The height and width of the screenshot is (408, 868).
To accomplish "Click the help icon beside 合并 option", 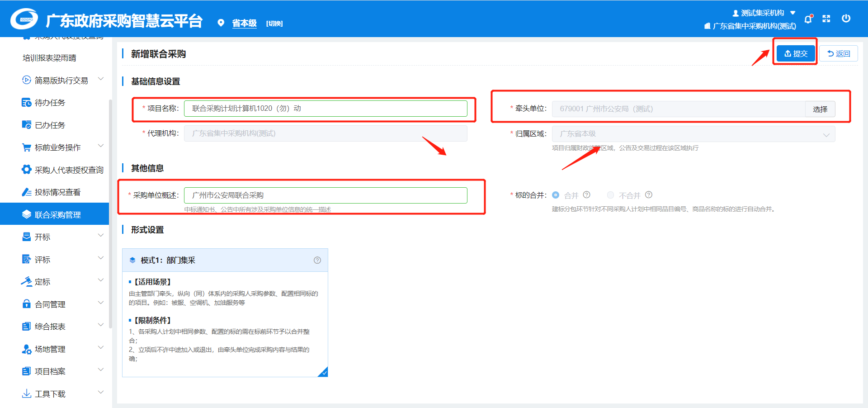I will click(586, 195).
